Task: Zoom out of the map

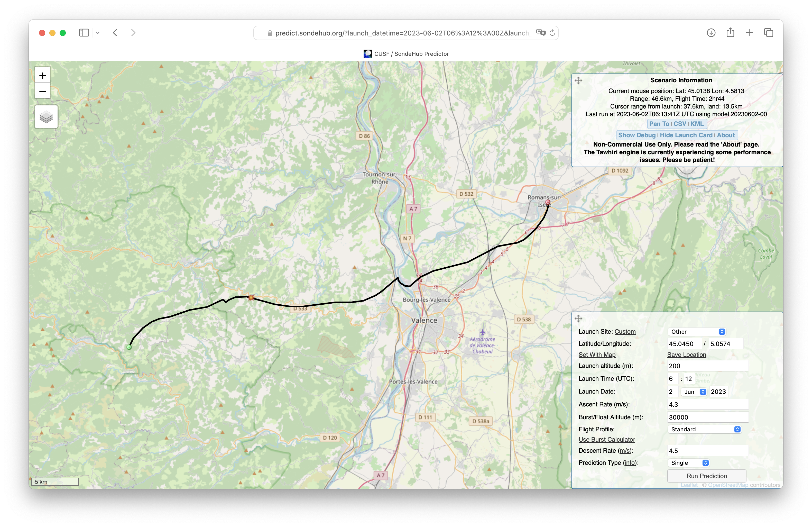Action: [x=43, y=91]
